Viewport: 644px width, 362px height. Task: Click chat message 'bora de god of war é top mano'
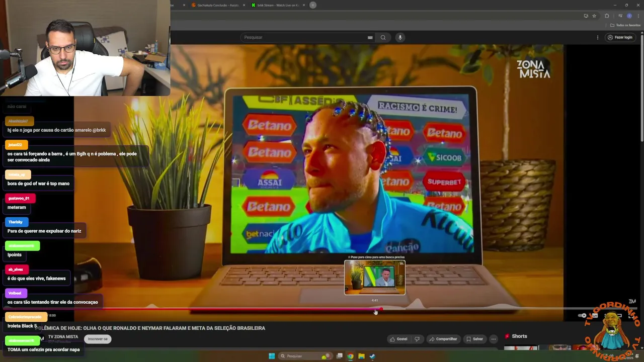(x=38, y=184)
